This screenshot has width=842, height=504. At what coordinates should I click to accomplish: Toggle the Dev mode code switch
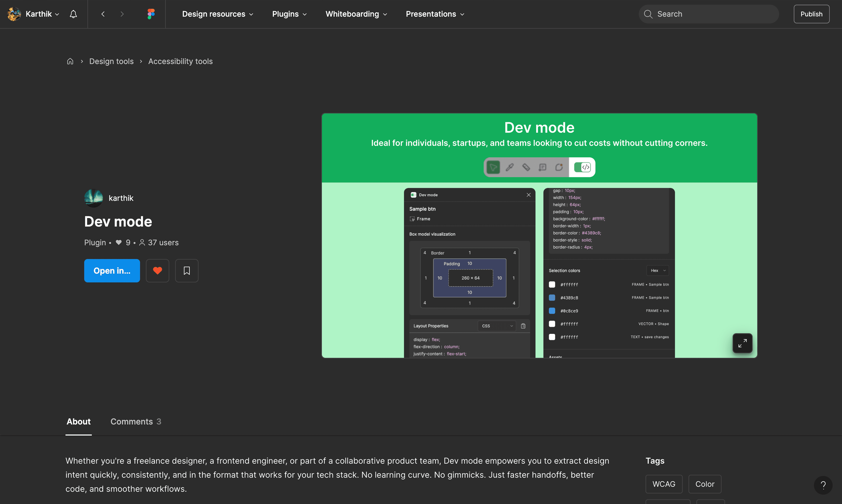click(x=582, y=167)
